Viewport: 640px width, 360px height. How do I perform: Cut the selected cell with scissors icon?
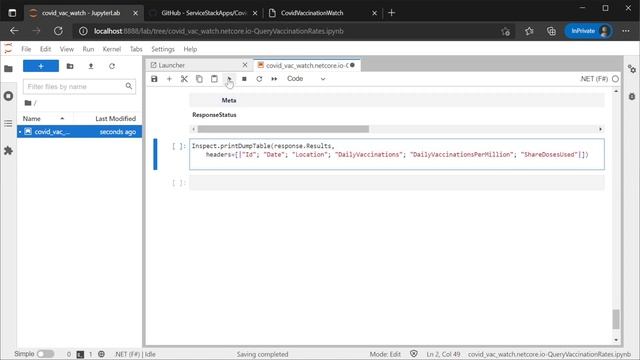point(184,79)
